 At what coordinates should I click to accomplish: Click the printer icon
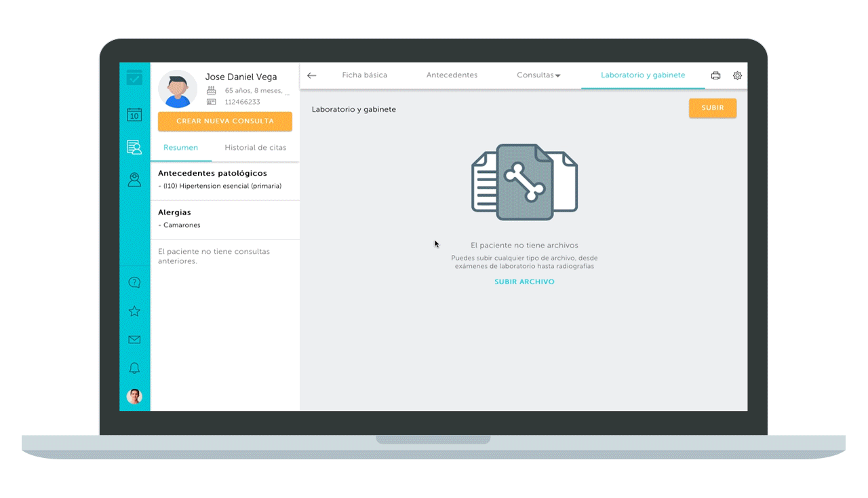tap(715, 75)
